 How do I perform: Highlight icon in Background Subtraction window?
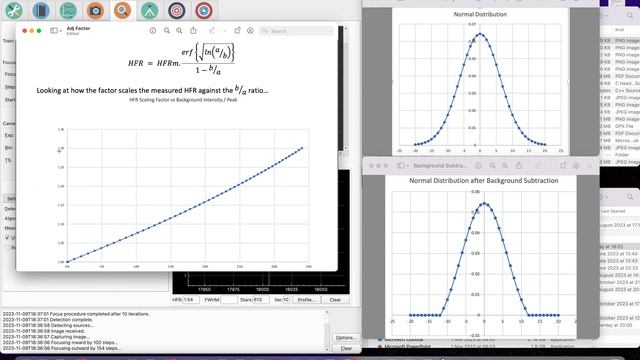(x=538, y=166)
